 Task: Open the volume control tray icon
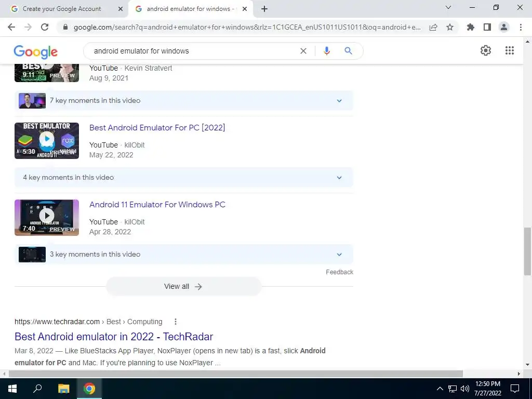click(465, 389)
